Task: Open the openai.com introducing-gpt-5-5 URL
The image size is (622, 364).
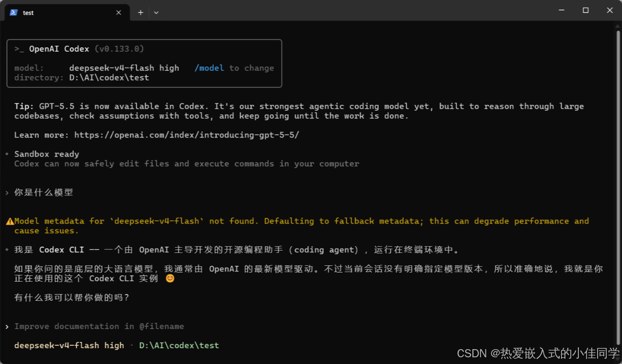Action: [x=187, y=135]
